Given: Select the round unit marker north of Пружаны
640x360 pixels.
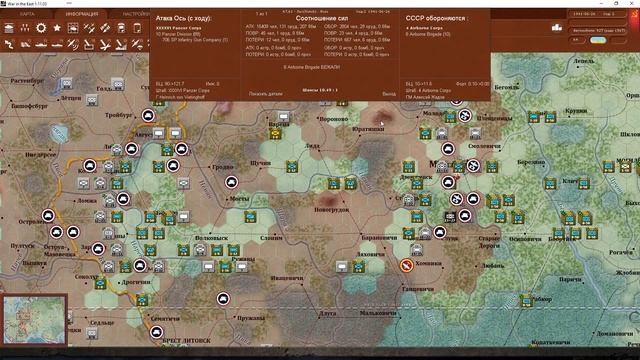Looking at the screenshot, I should pyautogui.click(x=223, y=299).
